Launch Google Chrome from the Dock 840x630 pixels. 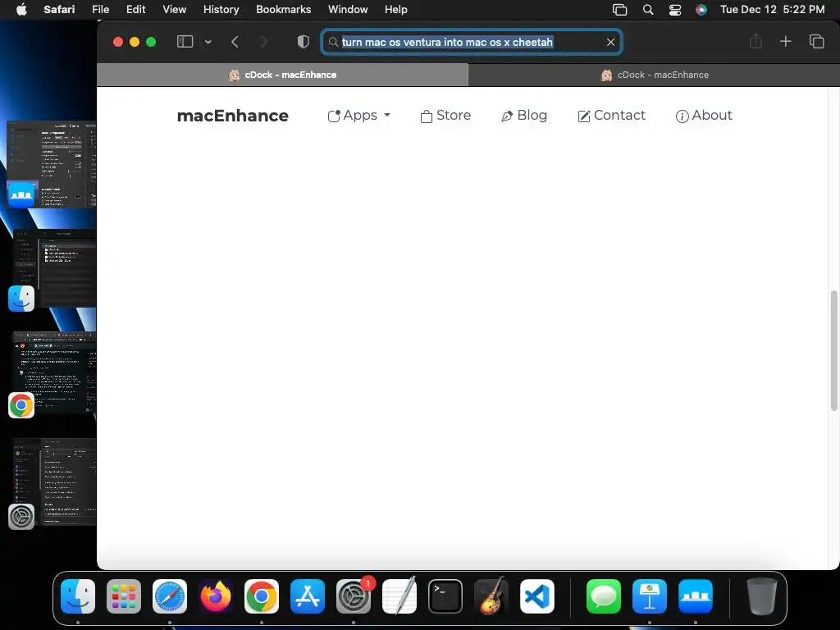(x=262, y=596)
